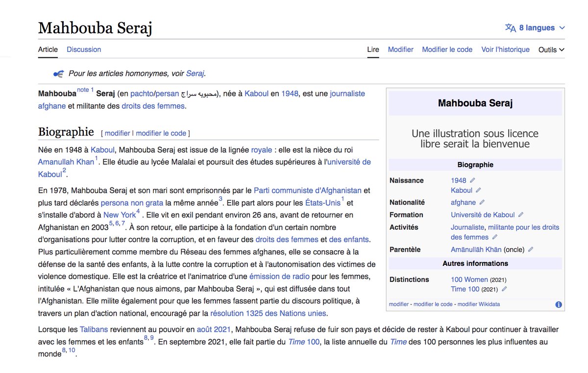Open des enfants link
The height and width of the screenshot is (373, 588).
(349, 239)
